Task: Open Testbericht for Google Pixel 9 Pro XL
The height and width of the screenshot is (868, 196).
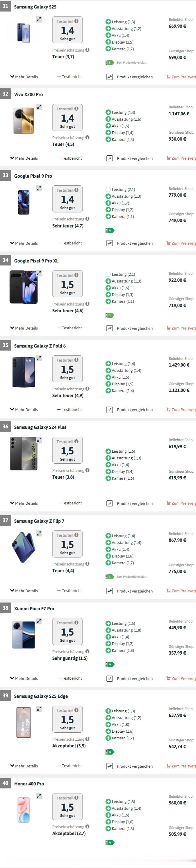Action: [x=69, y=328]
